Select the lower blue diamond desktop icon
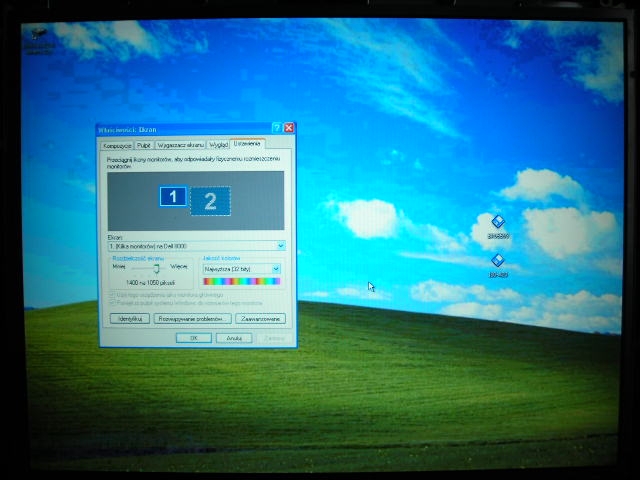 click(498, 266)
